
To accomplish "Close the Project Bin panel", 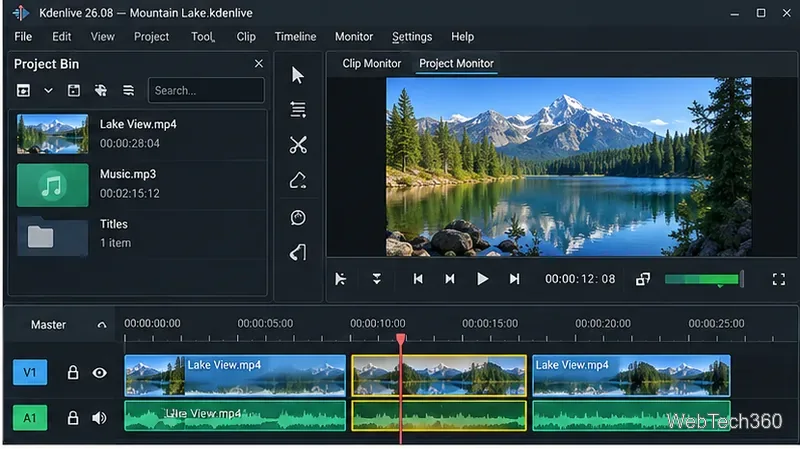I will 259,64.
